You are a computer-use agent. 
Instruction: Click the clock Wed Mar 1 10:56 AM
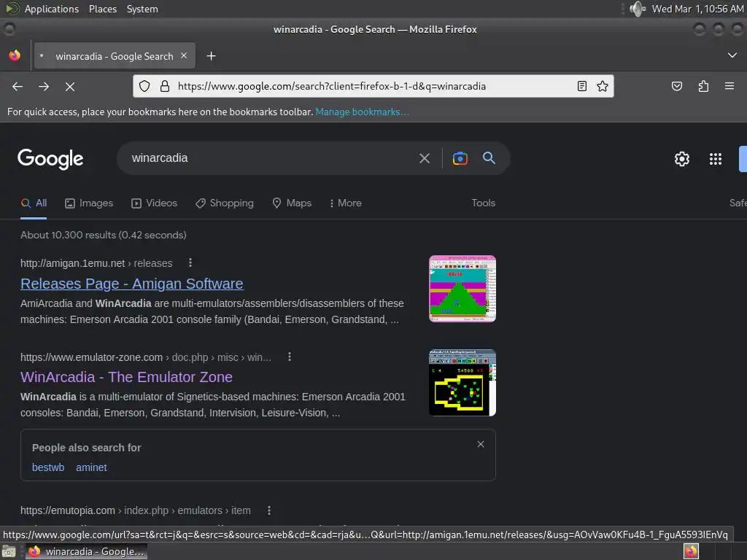(697, 9)
